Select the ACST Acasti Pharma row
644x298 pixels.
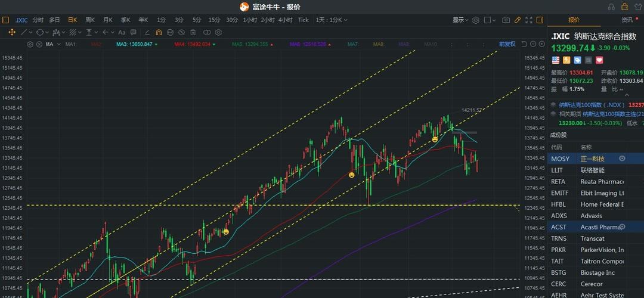pyautogui.click(x=596, y=227)
